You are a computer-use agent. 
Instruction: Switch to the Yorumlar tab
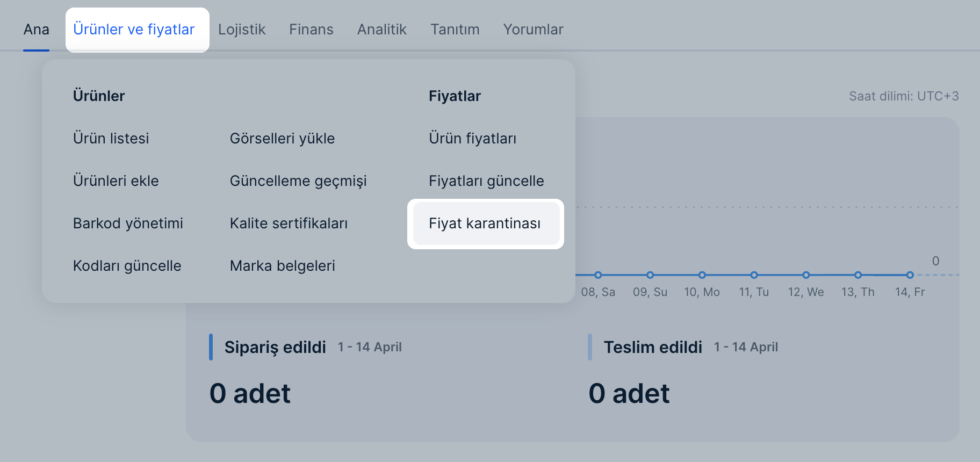(x=533, y=30)
